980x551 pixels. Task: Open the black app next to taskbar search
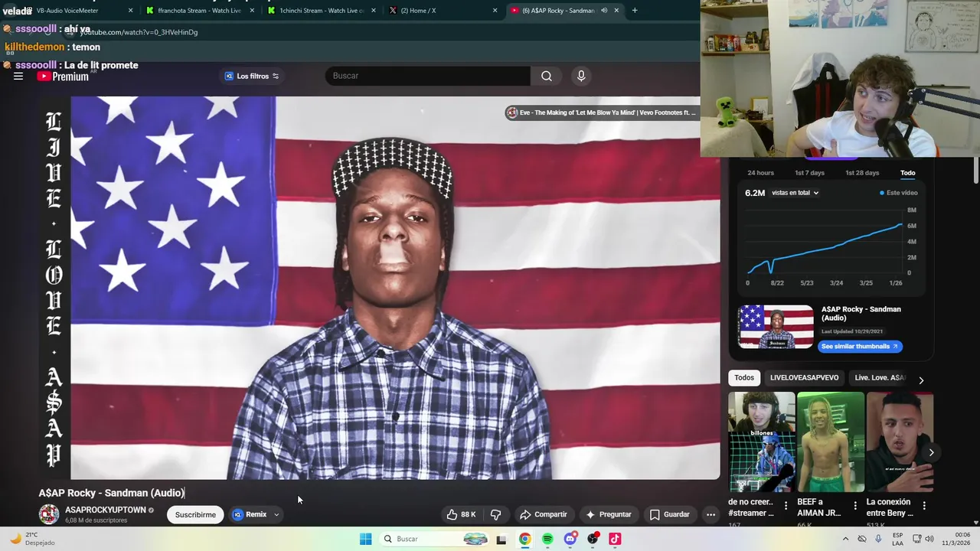pyautogui.click(x=501, y=540)
